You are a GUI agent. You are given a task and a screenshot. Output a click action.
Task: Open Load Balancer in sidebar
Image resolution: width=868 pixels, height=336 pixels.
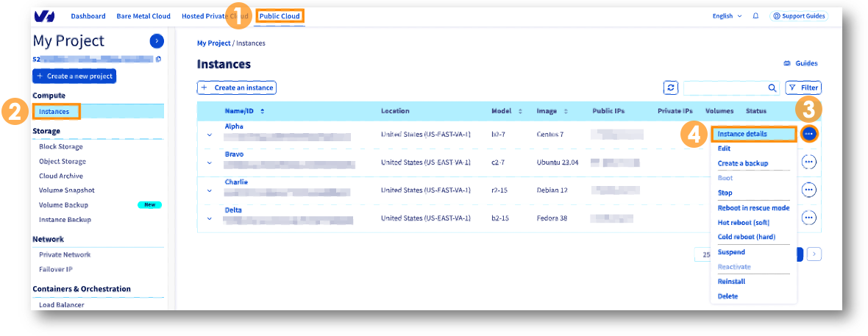(60, 304)
